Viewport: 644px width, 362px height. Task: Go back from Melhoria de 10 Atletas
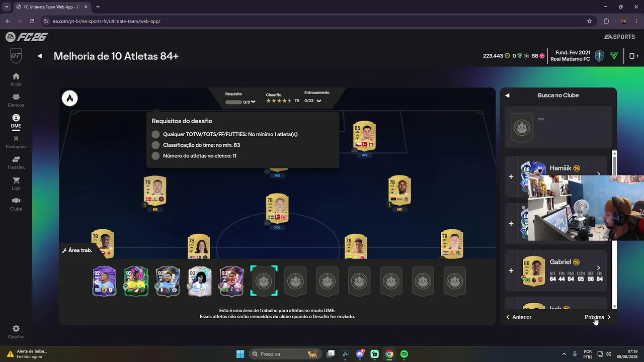40,56
